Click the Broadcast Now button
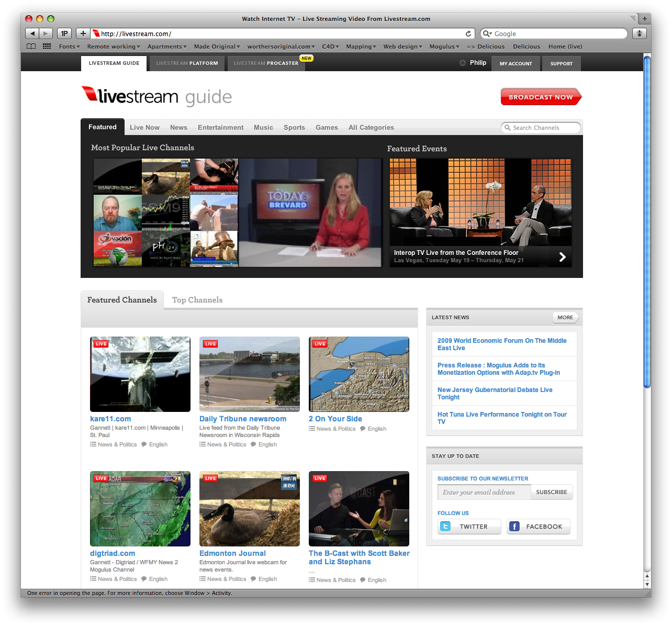The width and height of the screenshot is (672, 626). (541, 97)
